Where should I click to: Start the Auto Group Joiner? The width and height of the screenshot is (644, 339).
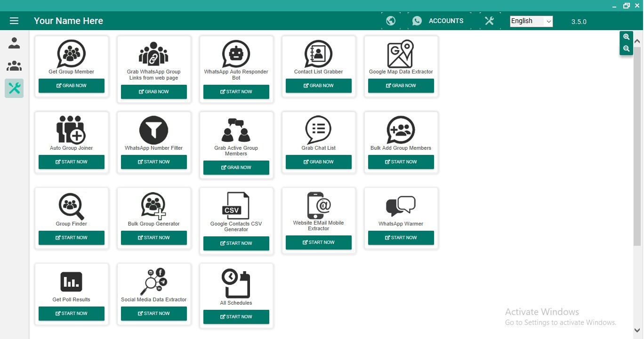click(72, 162)
